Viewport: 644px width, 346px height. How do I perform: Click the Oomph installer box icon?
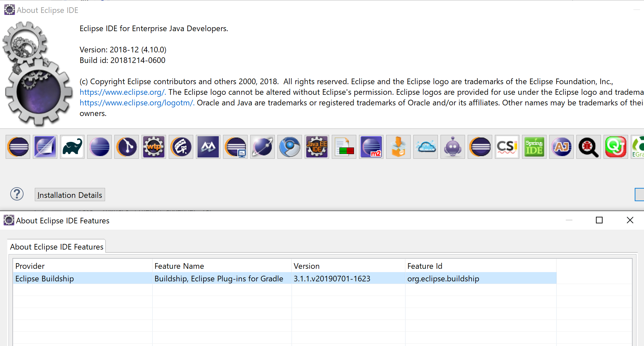pyautogui.click(x=398, y=147)
